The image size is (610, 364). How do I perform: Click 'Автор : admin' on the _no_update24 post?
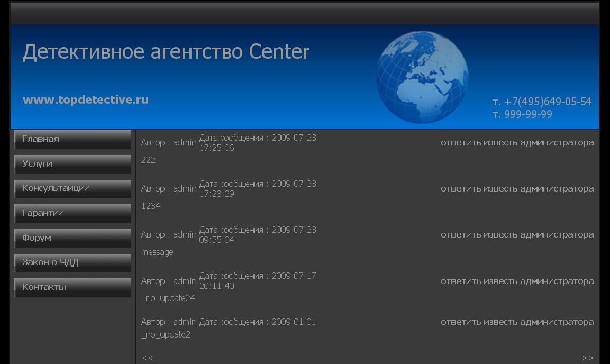tap(169, 281)
